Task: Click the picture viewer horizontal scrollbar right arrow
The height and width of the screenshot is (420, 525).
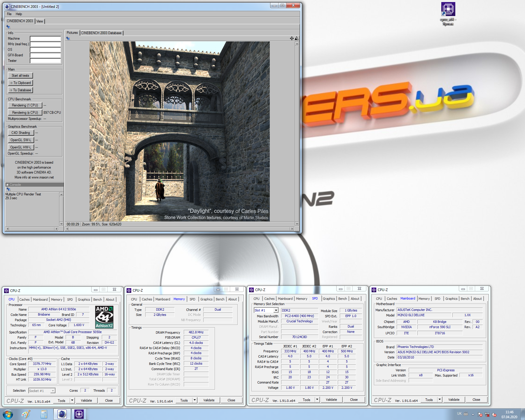Action: coord(292,229)
